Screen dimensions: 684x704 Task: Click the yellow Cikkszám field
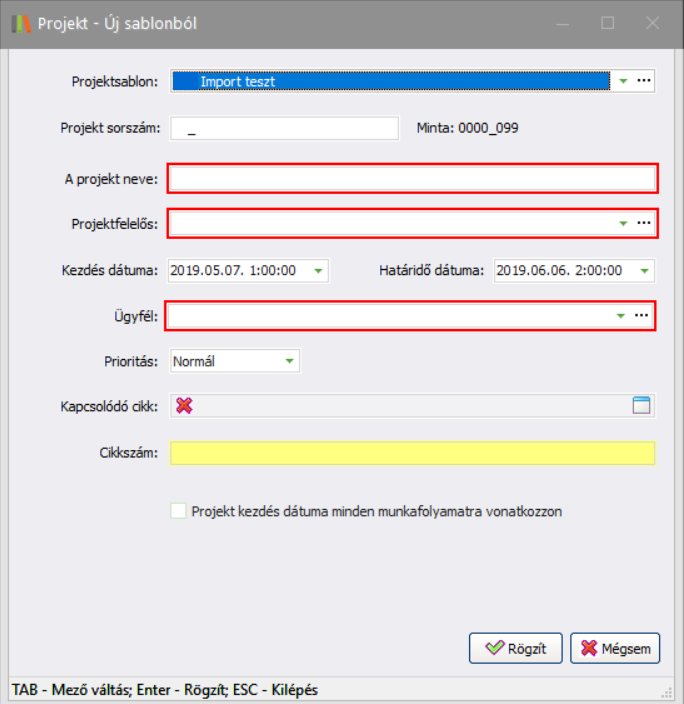tap(412, 453)
